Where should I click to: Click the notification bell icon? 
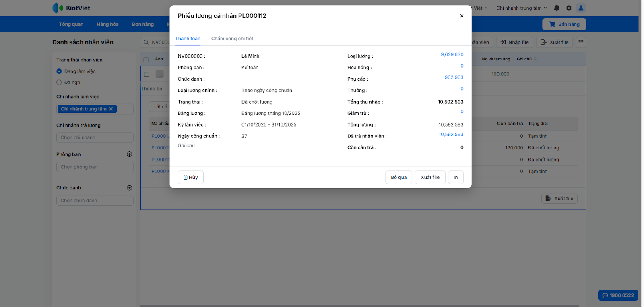(557, 8)
